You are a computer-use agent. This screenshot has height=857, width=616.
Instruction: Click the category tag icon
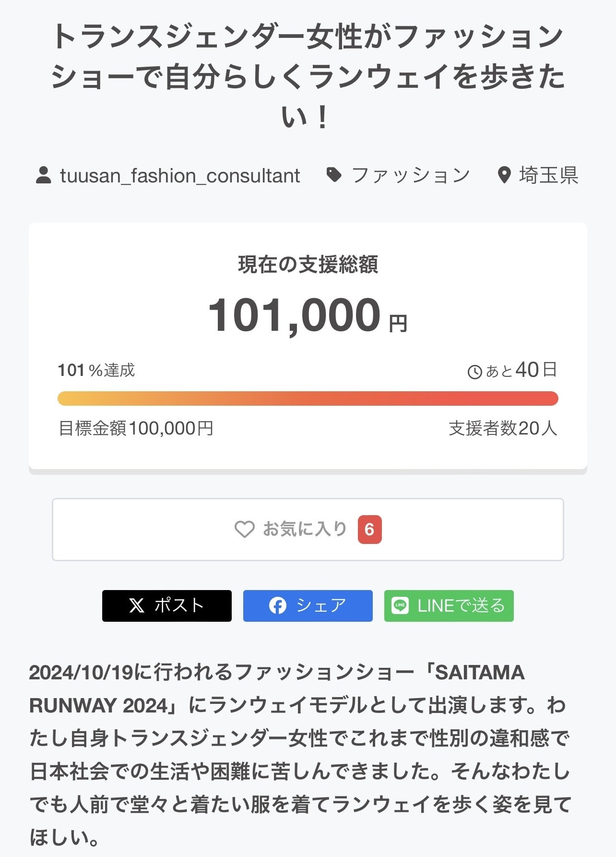(x=334, y=175)
